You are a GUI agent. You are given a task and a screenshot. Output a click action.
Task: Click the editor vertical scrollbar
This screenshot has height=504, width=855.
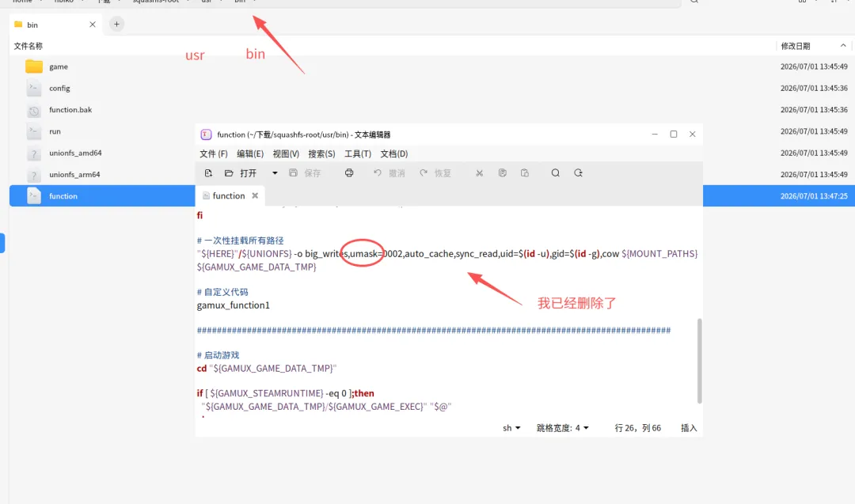700,362
